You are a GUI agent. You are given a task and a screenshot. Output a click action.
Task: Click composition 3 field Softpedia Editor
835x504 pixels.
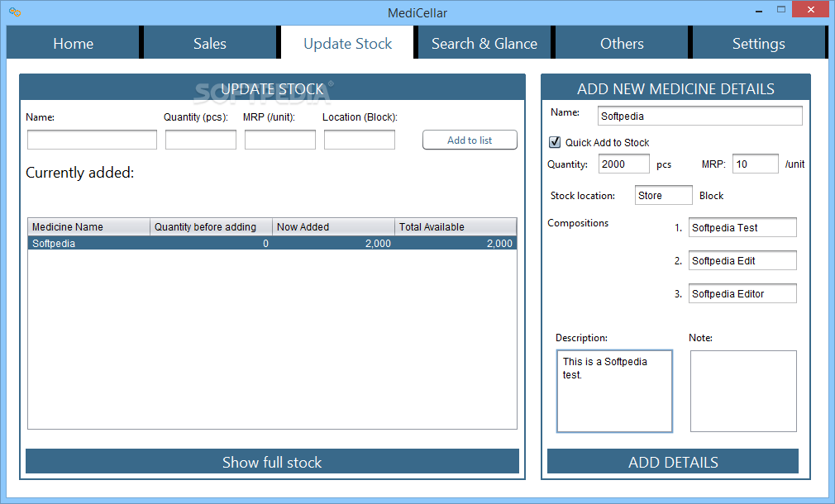pos(742,293)
